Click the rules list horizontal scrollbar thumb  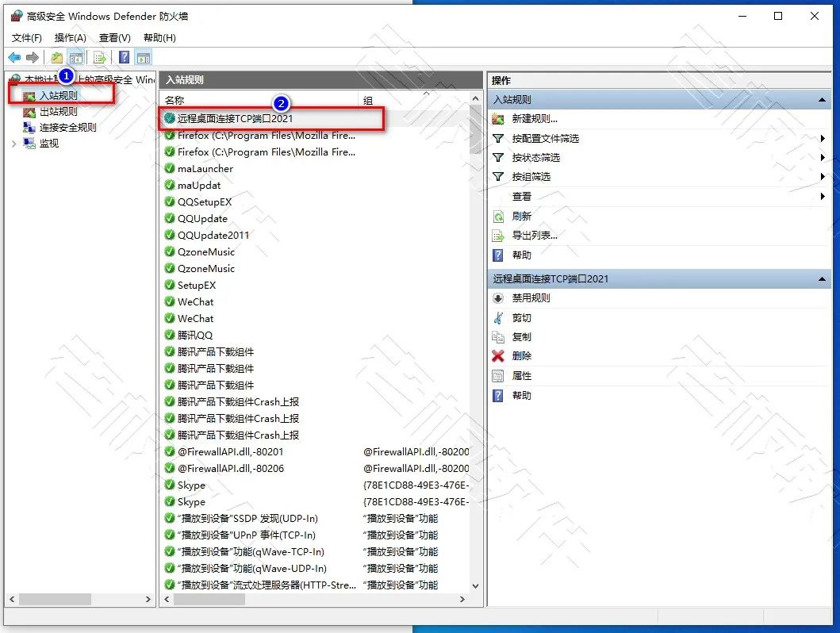[x=209, y=599]
